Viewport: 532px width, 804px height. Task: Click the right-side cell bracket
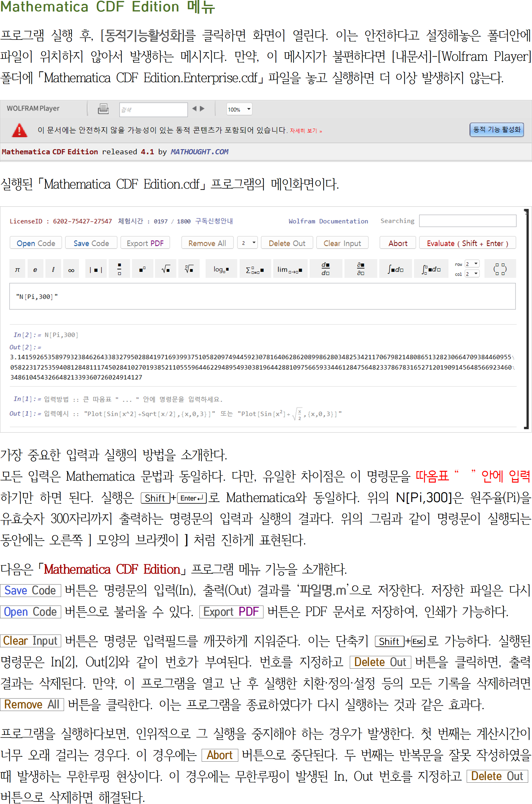526,318
